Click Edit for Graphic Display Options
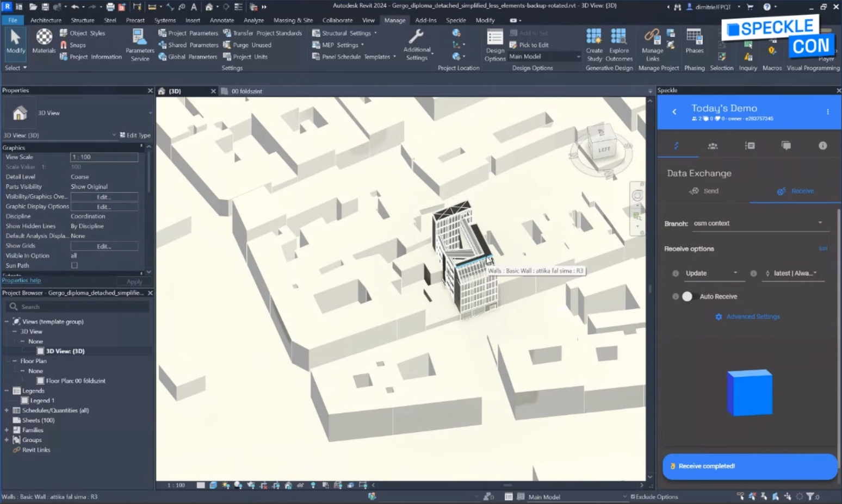Screen dimensions: 842x504 click(104, 207)
